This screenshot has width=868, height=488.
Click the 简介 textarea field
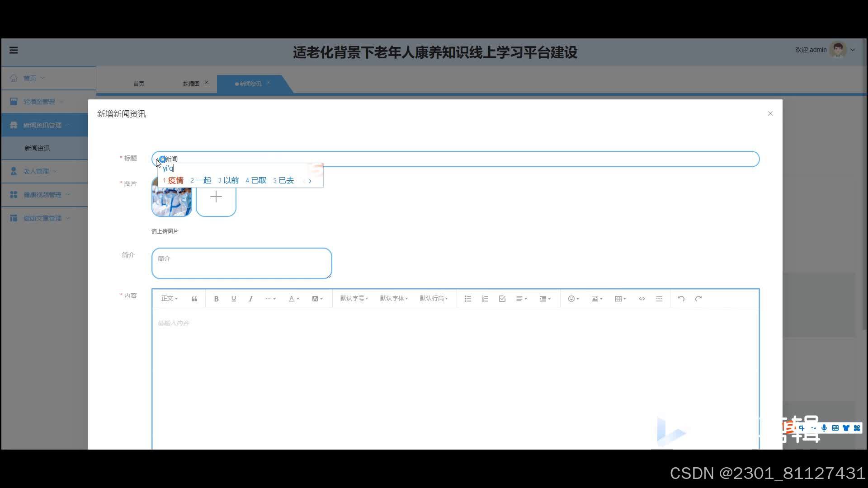click(241, 263)
